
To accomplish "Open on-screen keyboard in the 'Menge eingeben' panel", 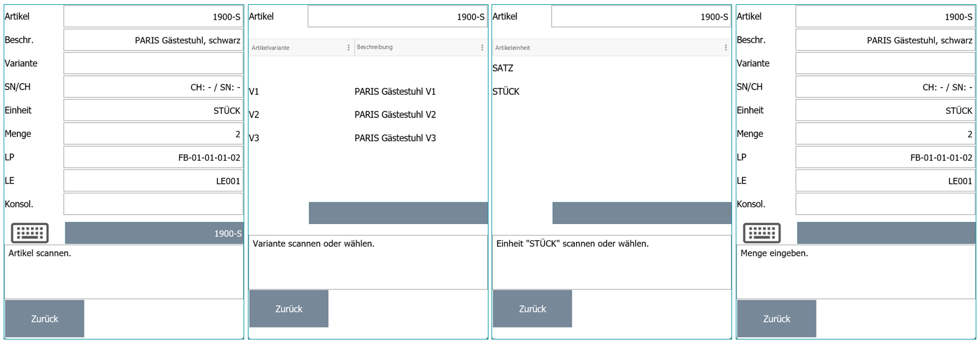I will [x=761, y=233].
